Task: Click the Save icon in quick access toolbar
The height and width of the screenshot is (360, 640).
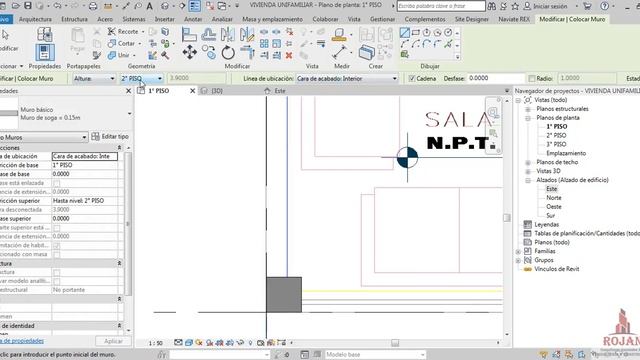Action: pyautogui.click(x=28, y=6)
